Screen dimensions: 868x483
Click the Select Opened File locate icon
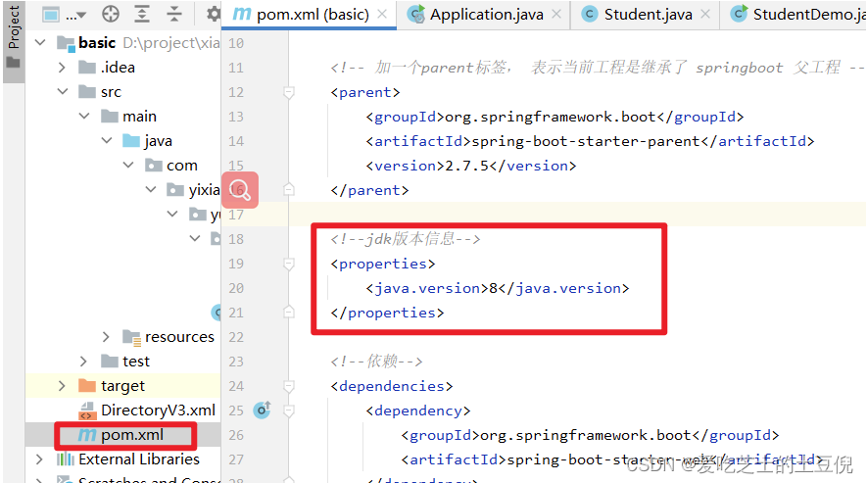coord(111,14)
